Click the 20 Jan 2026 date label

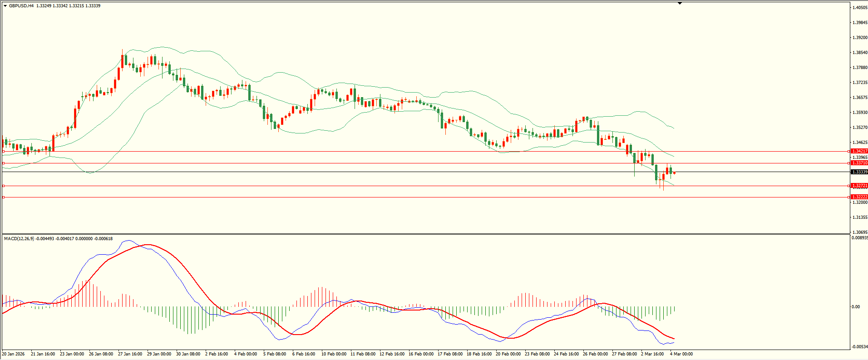point(14,354)
